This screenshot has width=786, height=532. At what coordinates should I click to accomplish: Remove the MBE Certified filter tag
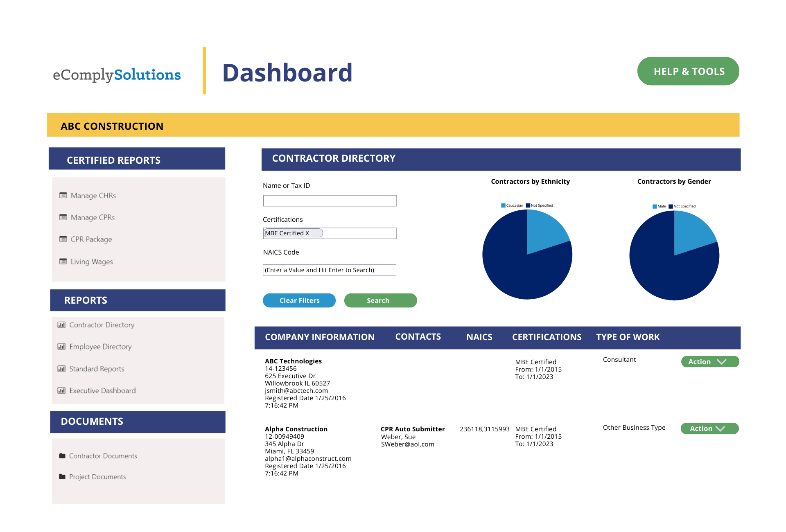point(307,233)
